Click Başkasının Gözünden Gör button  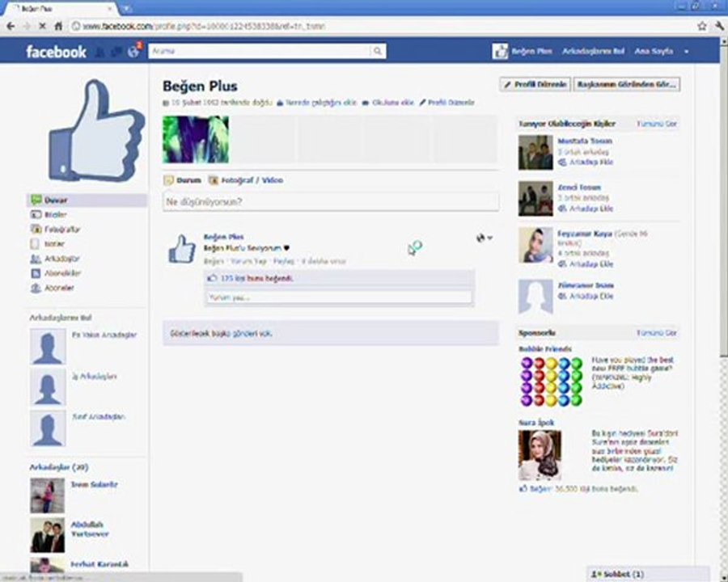(627, 84)
